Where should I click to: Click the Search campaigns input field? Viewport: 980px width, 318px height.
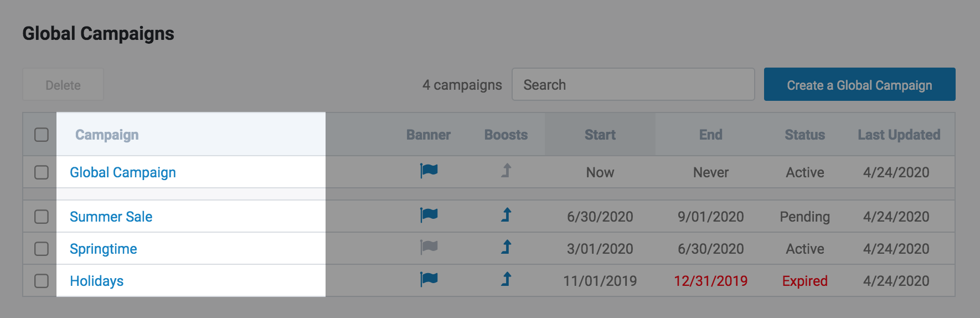(633, 85)
